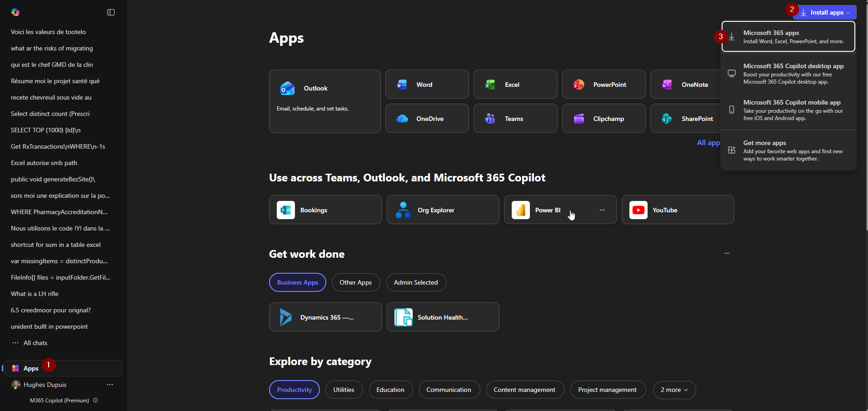Click Apps icon in sidebar
This screenshot has width=868, height=411.
(x=15, y=368)
